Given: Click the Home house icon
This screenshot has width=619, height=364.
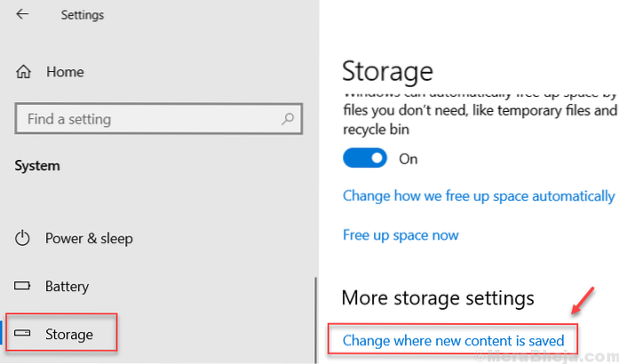Looking at the screenshot, I should 23,74.
